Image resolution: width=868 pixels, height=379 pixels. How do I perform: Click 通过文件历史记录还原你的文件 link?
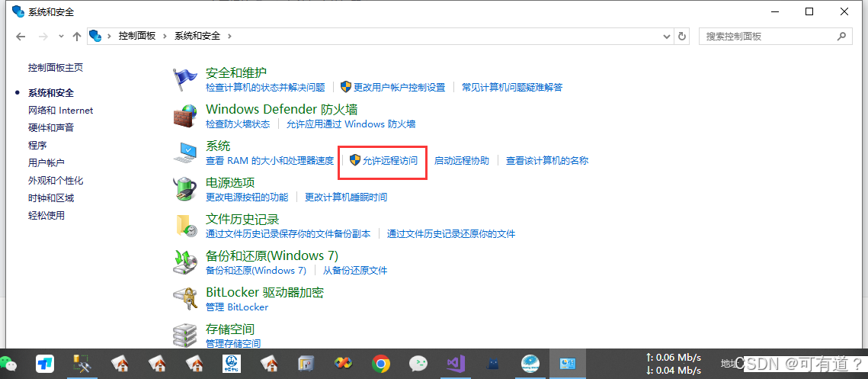pyautogui.click(x=451, y=234)
